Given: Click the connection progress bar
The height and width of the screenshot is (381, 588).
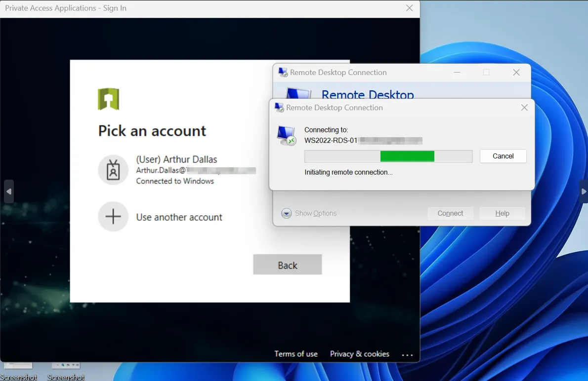Looking at the screenshot, I should (x=388, y=156).
